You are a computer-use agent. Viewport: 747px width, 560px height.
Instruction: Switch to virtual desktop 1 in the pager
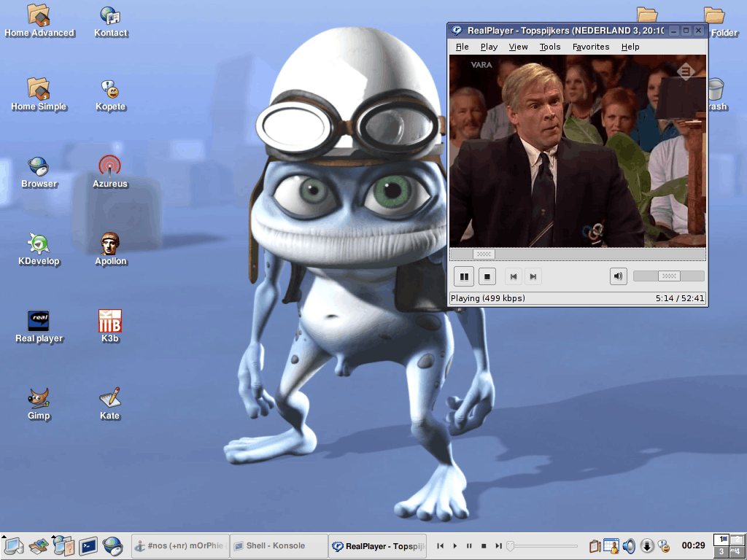point(721,540)
